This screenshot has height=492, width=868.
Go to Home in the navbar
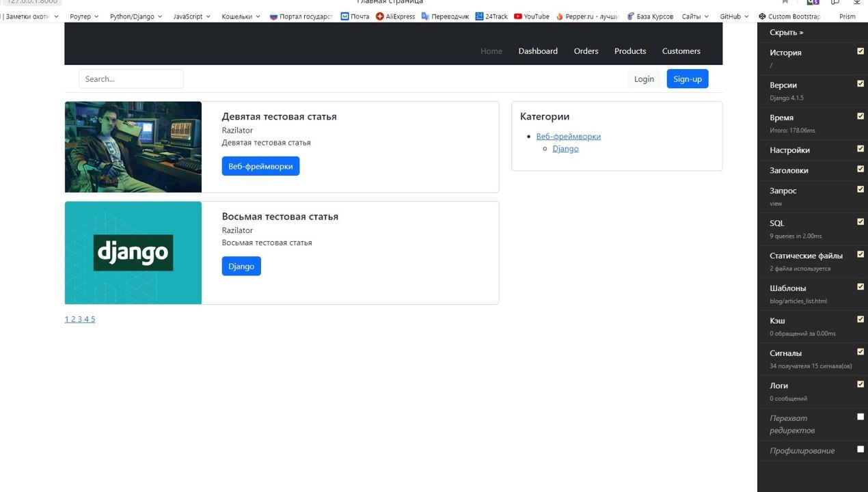pyautogui.click(x=491, y=51)
